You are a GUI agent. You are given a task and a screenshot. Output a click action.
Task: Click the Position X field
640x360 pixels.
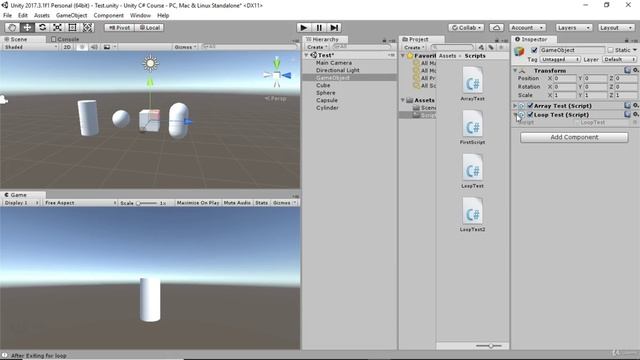coord(565,78)
